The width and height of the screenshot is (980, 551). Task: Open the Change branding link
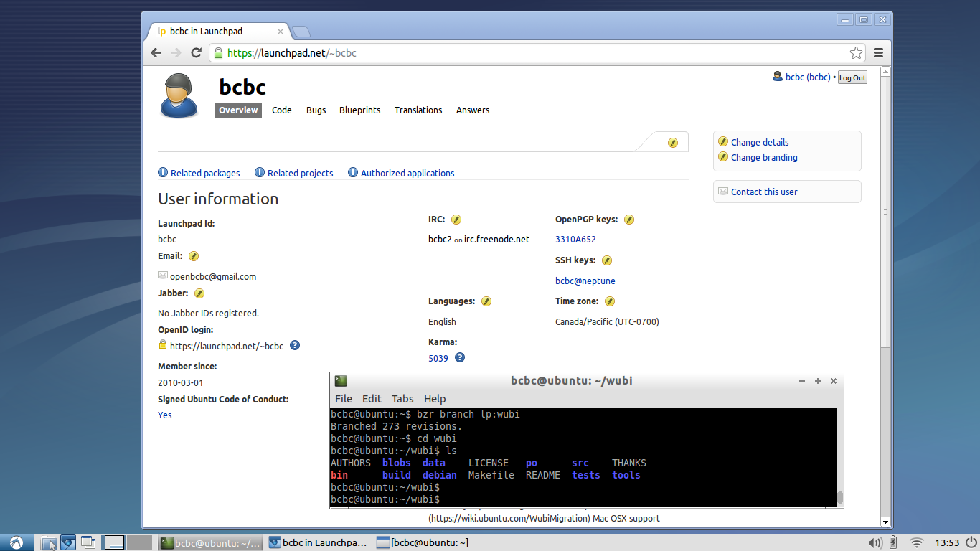(764, 157)
